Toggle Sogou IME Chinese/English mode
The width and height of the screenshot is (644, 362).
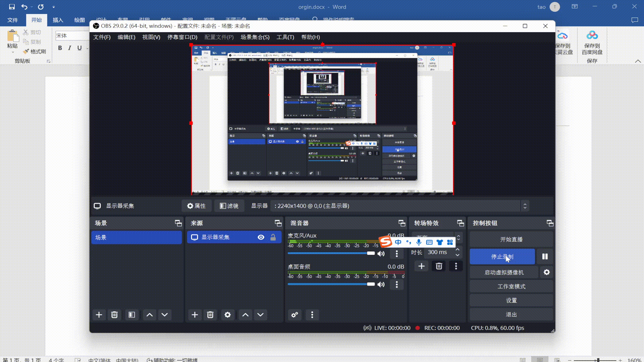[398, 242]
